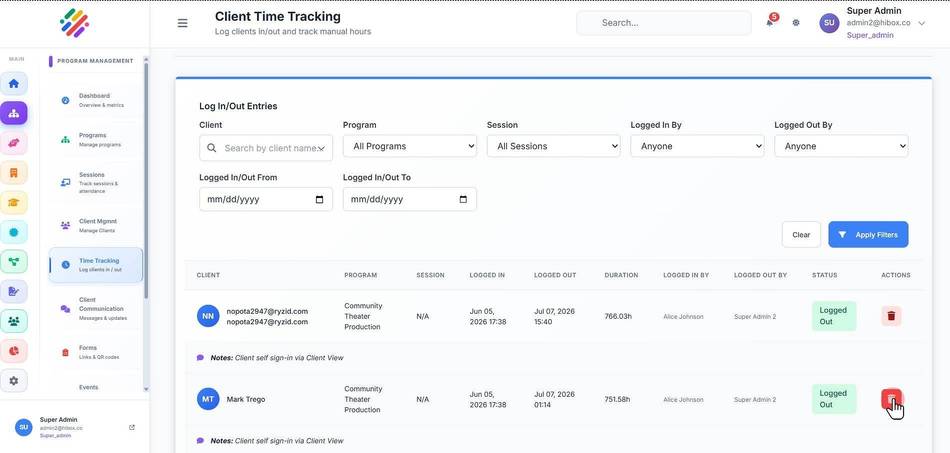Viewport: 950px width, 453px height.
Task: Click the Log In/Out Entries heading
Action: tap(238, 106)
